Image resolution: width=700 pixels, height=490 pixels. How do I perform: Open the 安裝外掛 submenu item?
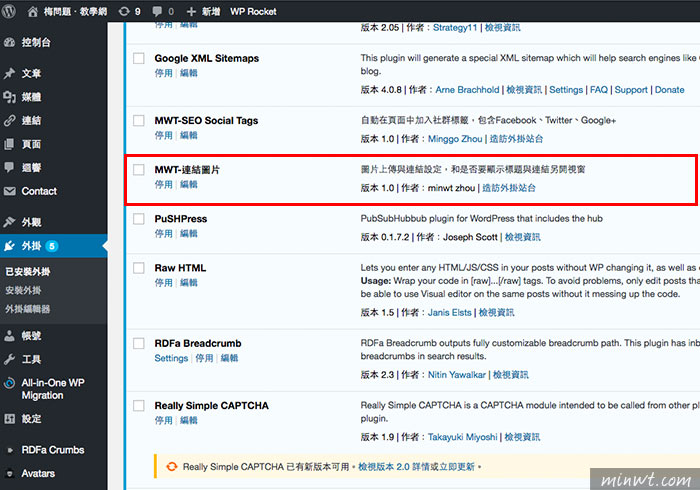(23, 291)
